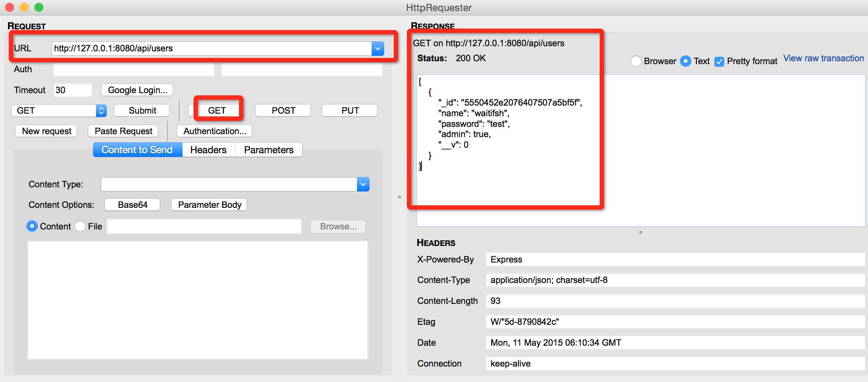Click the "admin": true response line
The image size is (868, 382).
coord(464,134)
